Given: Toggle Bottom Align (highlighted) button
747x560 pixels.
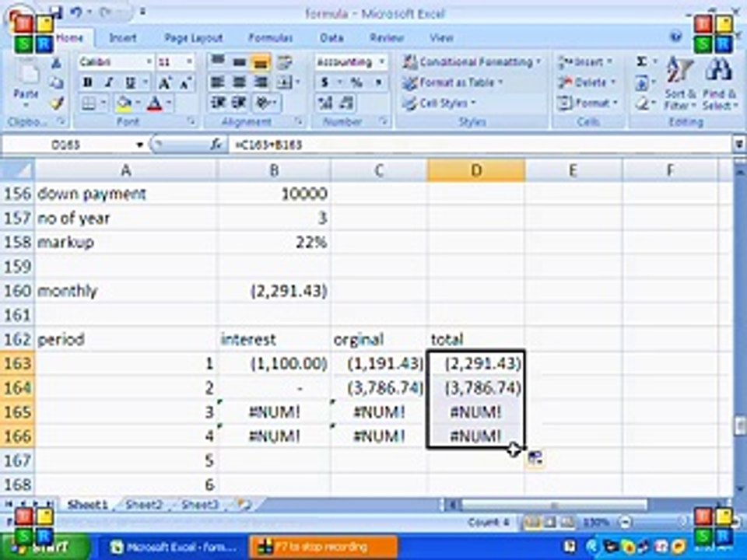Looking at the screenshot, I should click(x=260, y=62).
